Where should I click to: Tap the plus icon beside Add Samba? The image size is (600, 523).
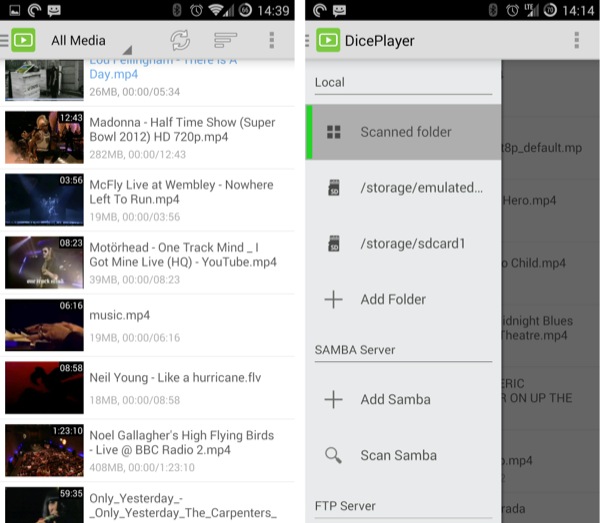tap(334, 399)
